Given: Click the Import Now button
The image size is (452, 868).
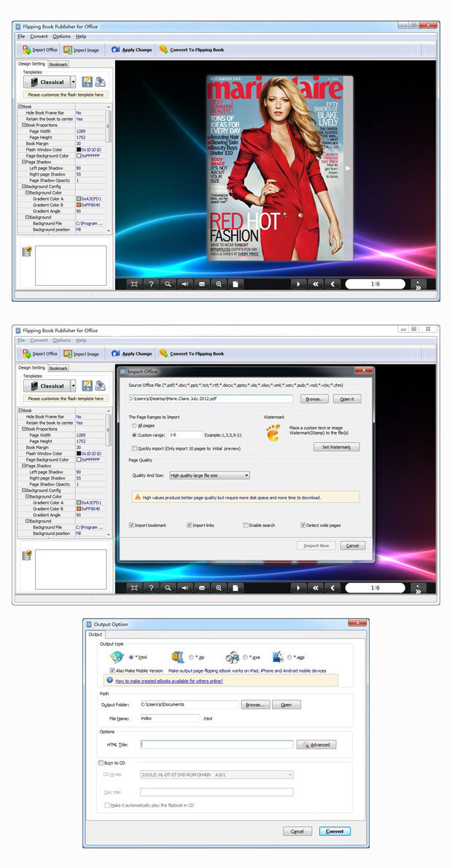Looking at the screenshot, I should 316,545.
